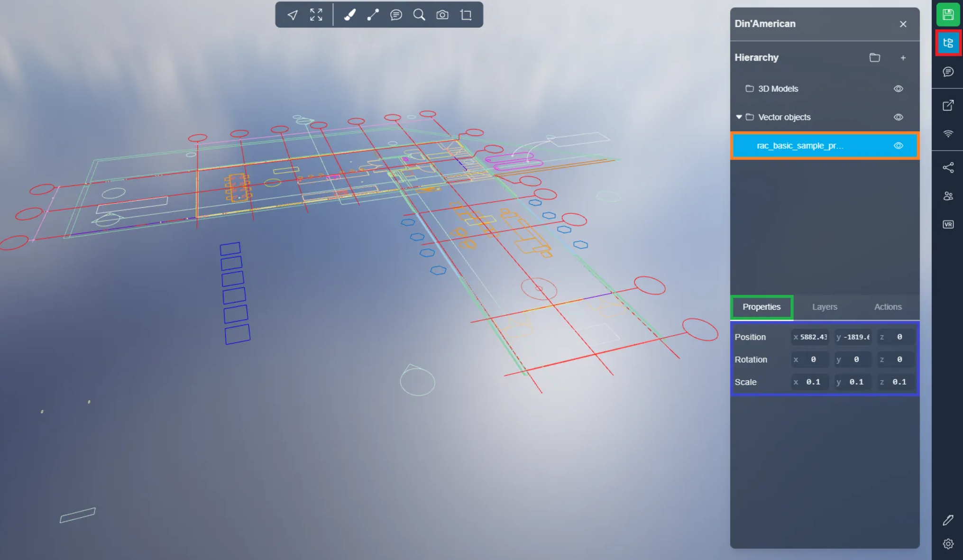The image size is (963, 560).
Task: Switch to the Actions tab
Action: [888, 307]
